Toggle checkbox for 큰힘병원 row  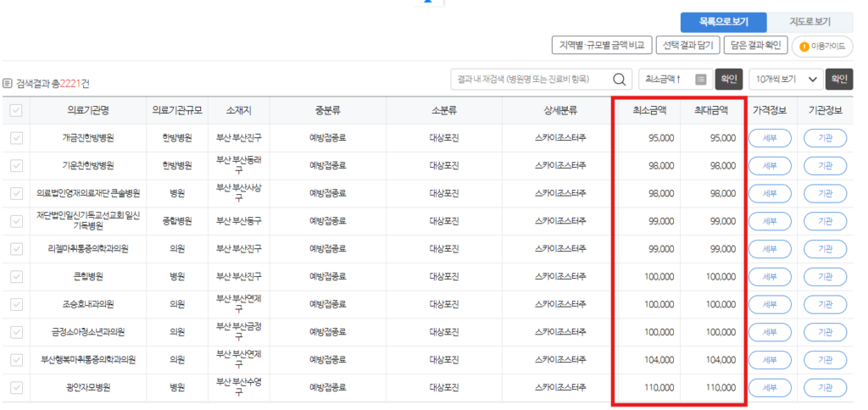[x=16, y=277]
